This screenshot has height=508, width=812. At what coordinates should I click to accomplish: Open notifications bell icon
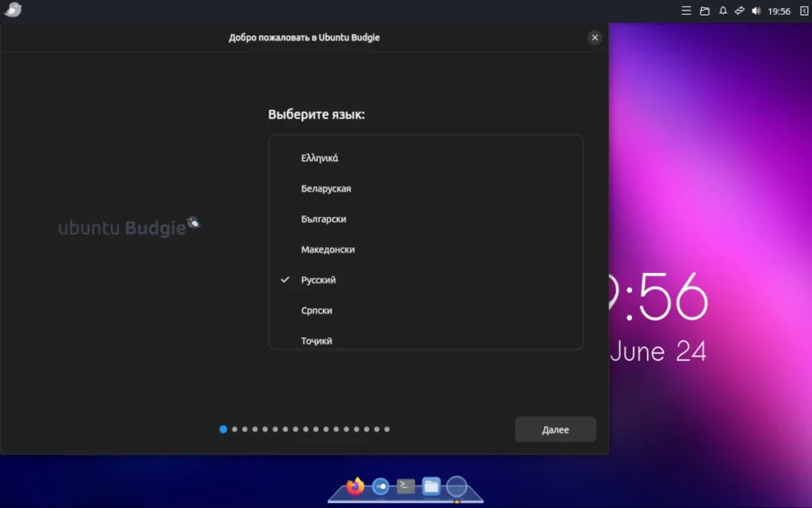click(723, 11)
